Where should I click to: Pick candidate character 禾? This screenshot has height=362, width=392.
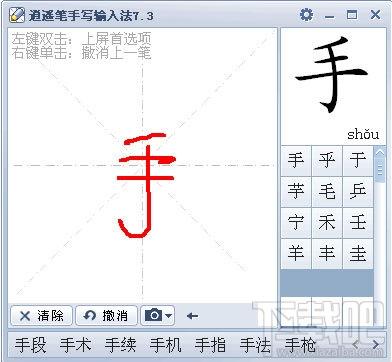point(327,223)
